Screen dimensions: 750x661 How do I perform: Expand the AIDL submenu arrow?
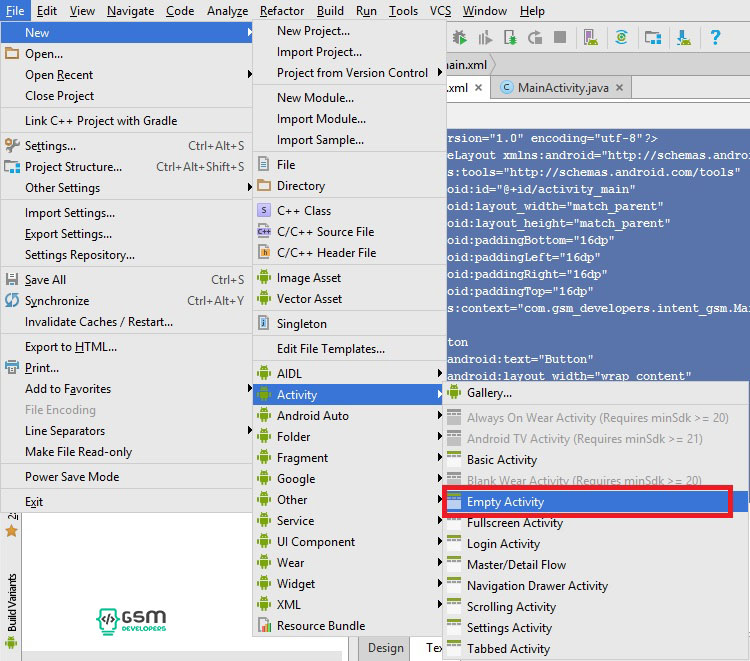tap(440, 373)
